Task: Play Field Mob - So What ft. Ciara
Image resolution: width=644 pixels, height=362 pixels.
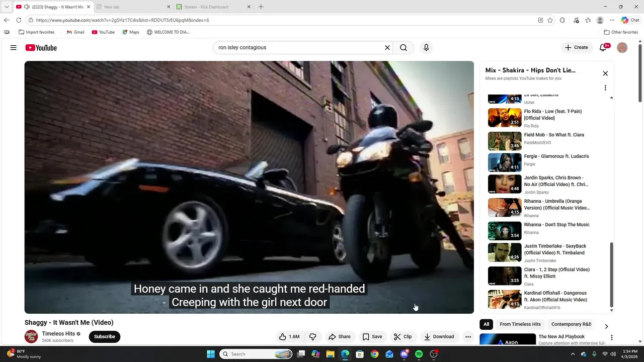Action: (x=546, y=141)
